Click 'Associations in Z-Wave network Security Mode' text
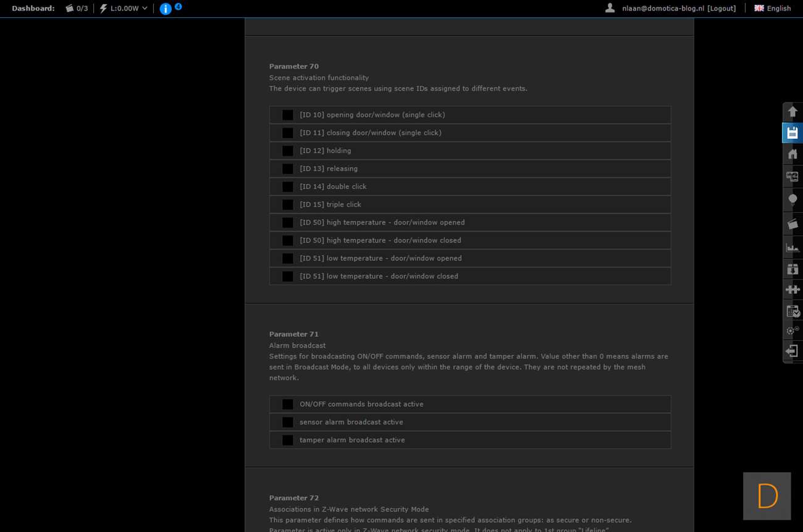803x532 pixels. click(349, 509)
